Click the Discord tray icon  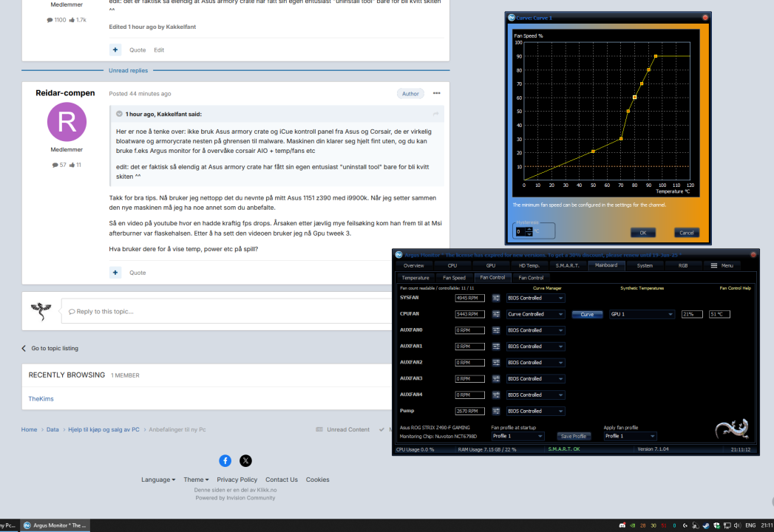pyautogui.click(x=622, y=525)
